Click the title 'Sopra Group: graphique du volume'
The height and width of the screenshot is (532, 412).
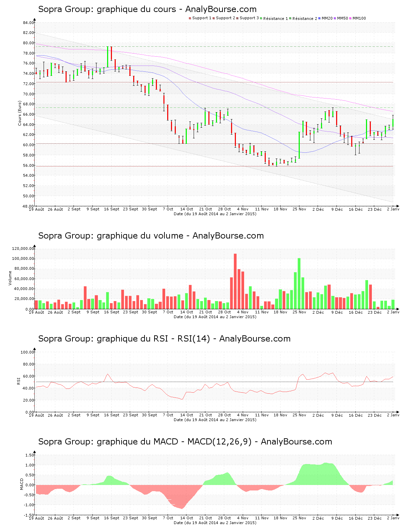(x=111, y=236)
